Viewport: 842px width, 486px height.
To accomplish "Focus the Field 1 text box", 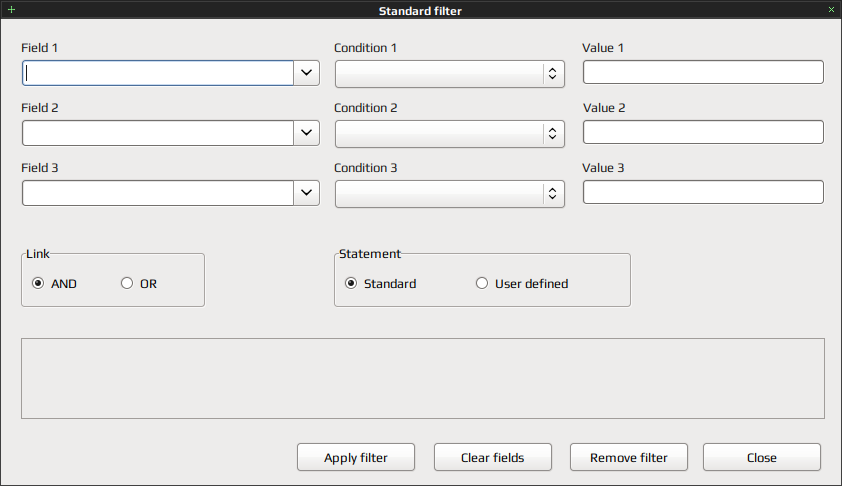I will point(158,73).
